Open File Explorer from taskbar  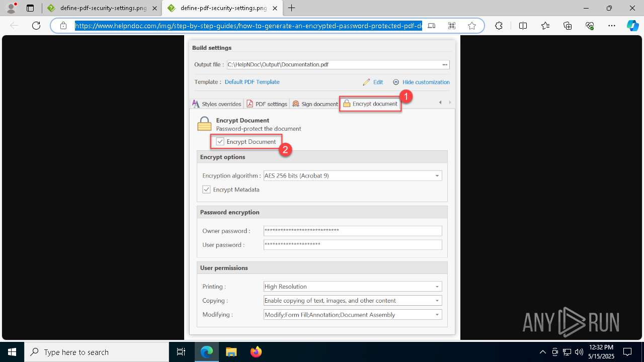click(x=231, y=352)
